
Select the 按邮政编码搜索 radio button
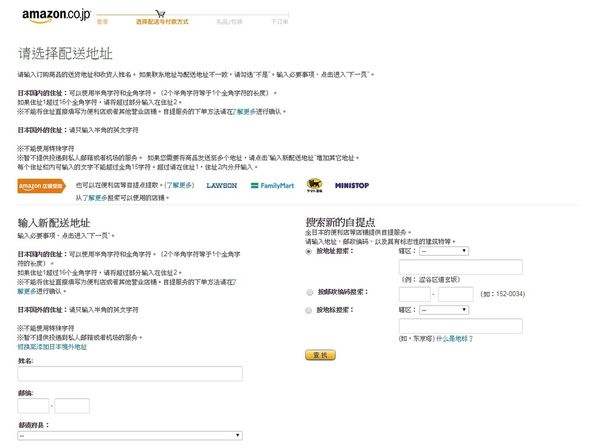tap(310, 294)
